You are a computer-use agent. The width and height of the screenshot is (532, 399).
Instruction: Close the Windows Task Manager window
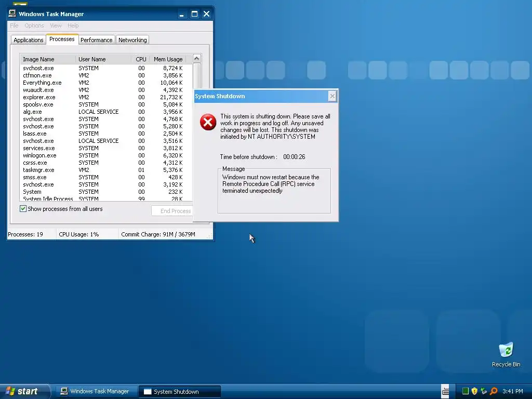click(x=206, y=14)
